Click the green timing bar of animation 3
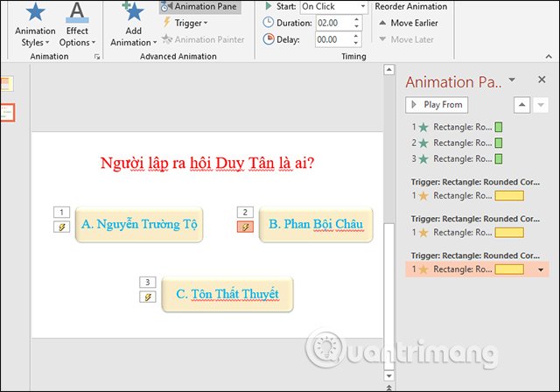The height and width of the screenshot is (392, 560). point(499,158)
